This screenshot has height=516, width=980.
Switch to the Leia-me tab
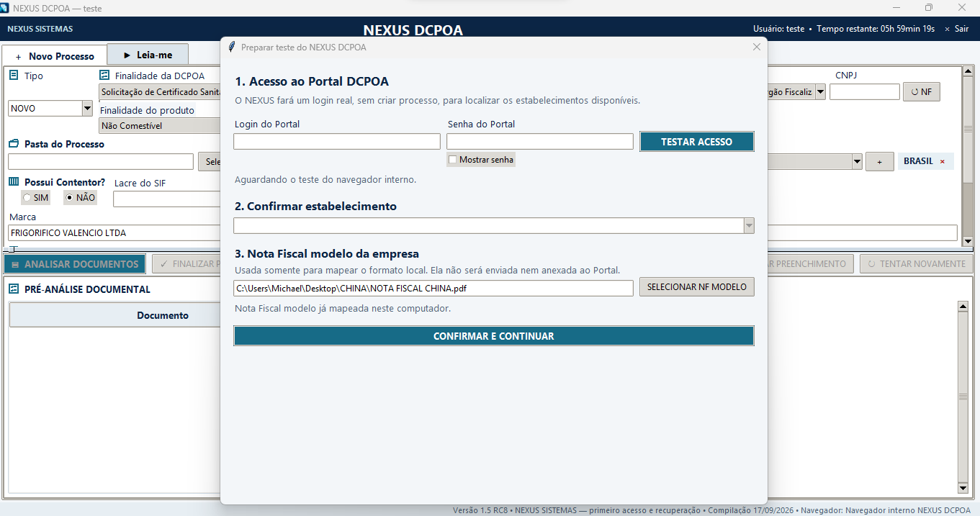tap(148, 55)
